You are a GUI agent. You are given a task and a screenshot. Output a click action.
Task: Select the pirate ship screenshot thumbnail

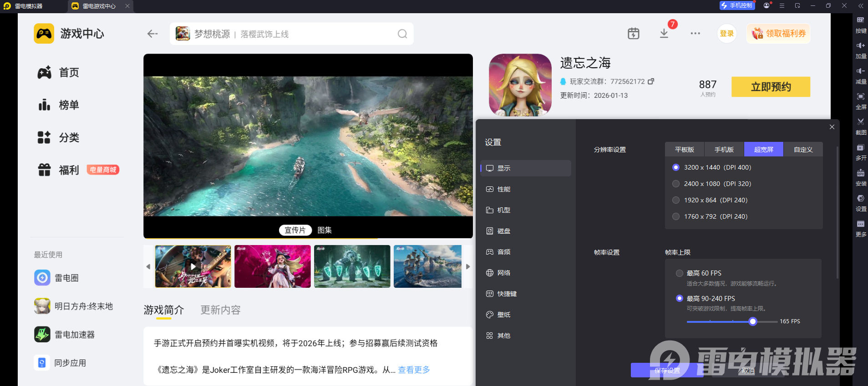click(427, 266)
